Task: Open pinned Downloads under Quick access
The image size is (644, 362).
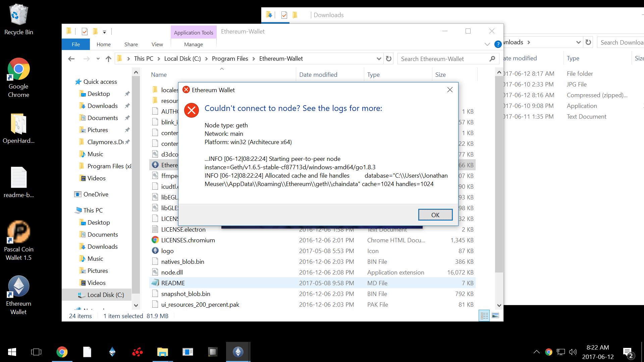Action: click(102, 106)
